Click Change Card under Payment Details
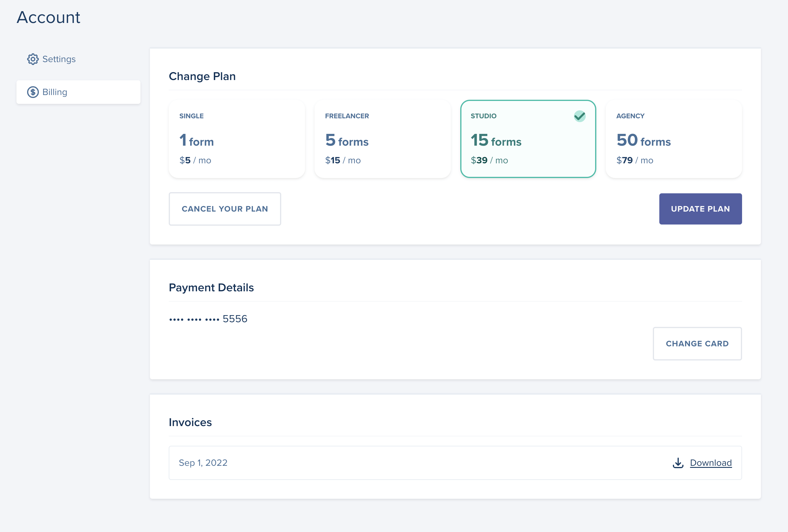 697,344
